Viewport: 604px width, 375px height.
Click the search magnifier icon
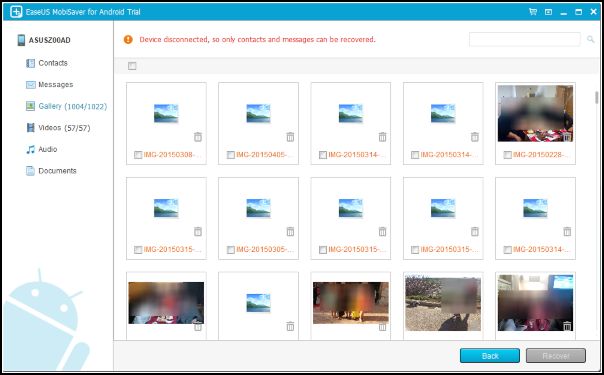[x=590, y=39]
